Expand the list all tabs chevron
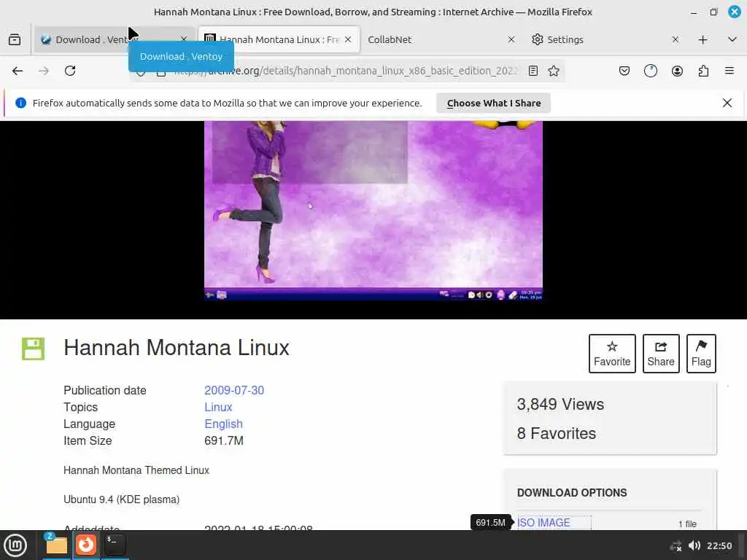747x560 pixels. [732, 39]
